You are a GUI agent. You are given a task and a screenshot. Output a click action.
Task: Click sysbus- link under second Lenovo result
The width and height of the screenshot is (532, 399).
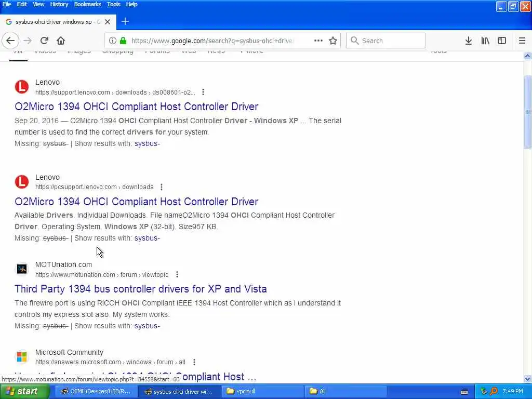[147, 238]
